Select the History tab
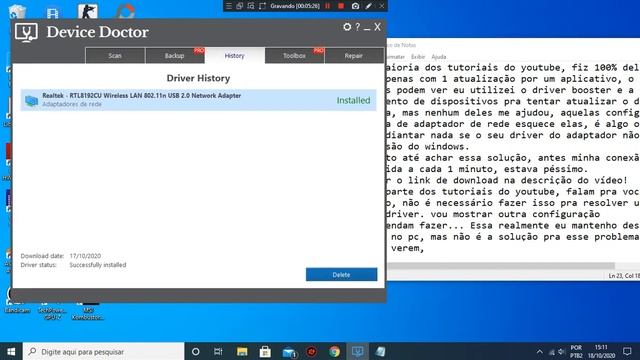Screen dimensions: 640x360 click(x=234, y=56)
